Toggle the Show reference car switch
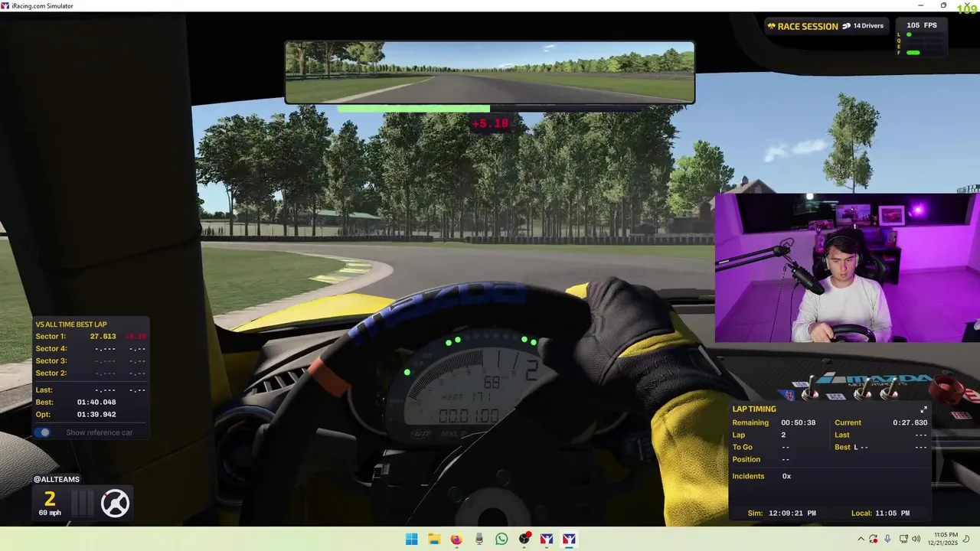This screenshot has width=980, height=551. point(43,432)
